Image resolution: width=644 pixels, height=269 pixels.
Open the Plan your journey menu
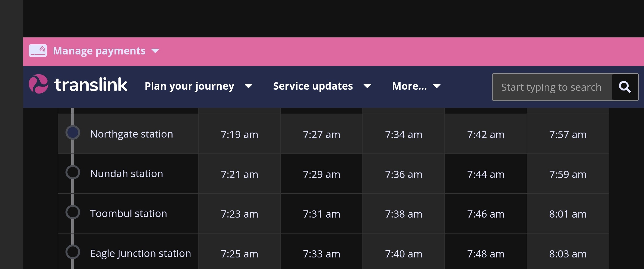189,86
